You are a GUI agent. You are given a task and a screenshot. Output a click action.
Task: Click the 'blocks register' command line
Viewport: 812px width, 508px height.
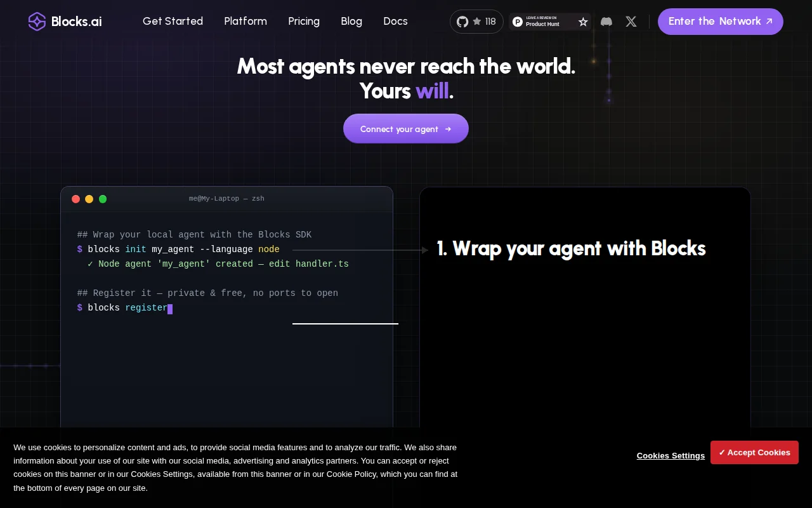[x=125, y=308]
